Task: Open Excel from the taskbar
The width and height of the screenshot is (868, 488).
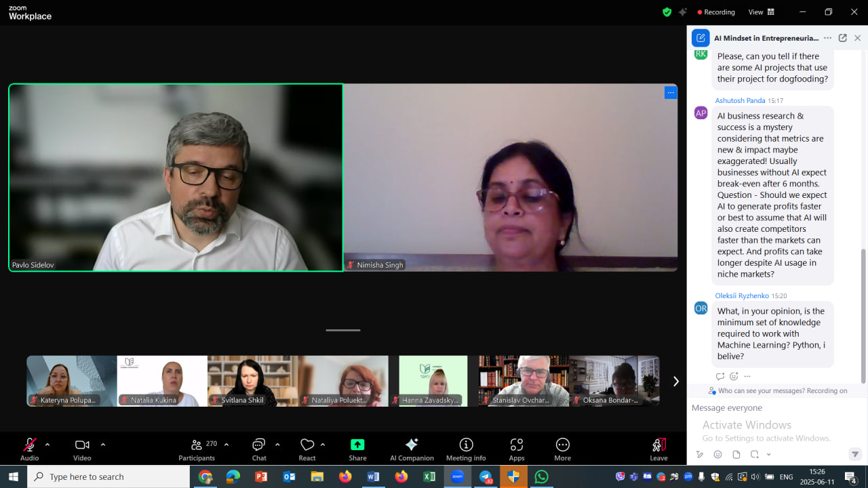Action: click(429, 476)
